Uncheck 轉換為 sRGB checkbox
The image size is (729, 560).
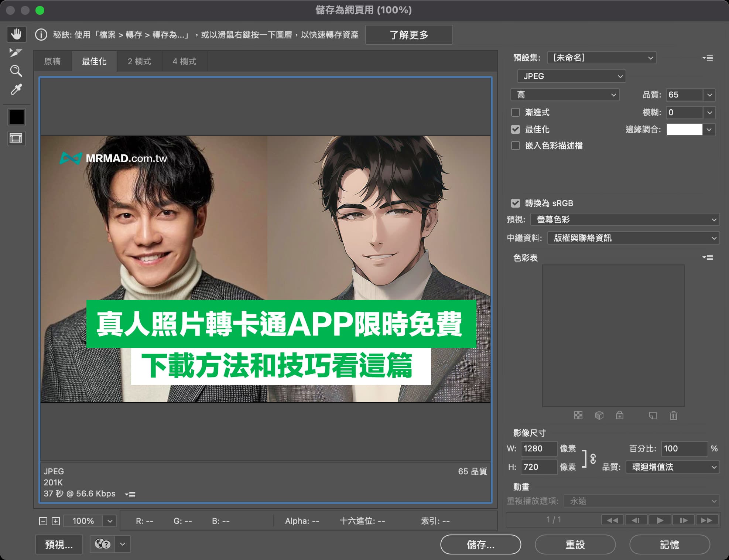click(x=516, y=203)
